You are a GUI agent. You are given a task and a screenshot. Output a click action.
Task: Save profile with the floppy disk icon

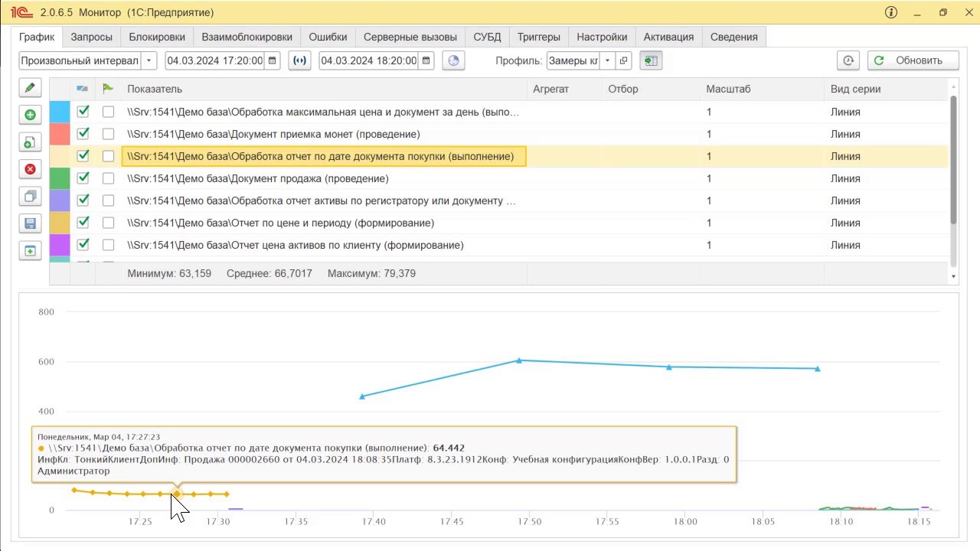(x=30, y=223)
